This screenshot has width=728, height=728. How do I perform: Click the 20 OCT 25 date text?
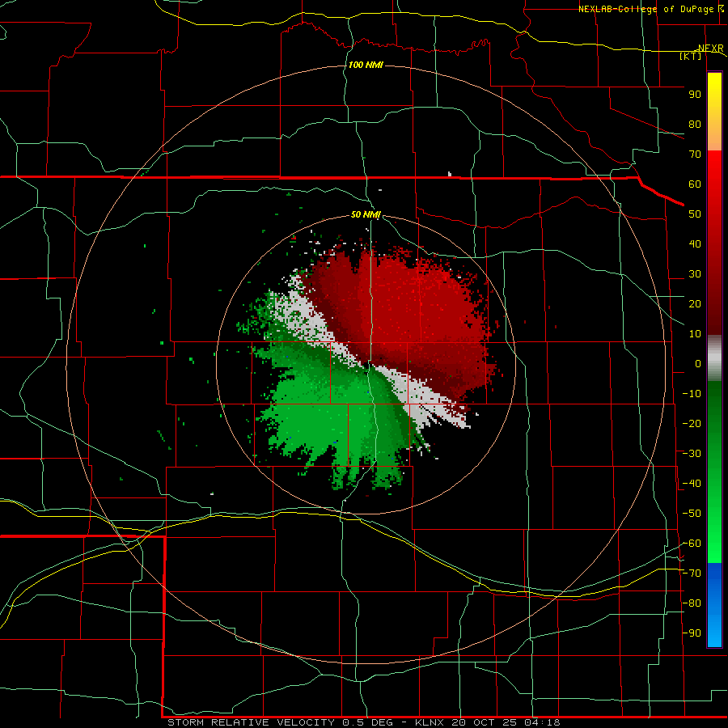coord(485,722)
